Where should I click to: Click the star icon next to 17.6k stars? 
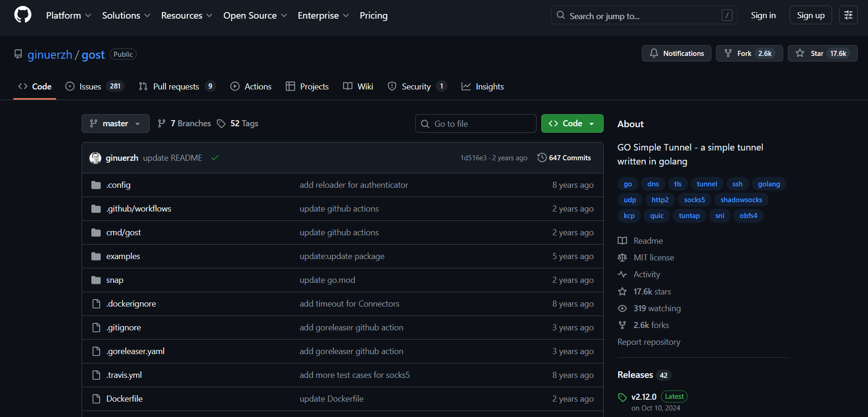coord(622,292)
